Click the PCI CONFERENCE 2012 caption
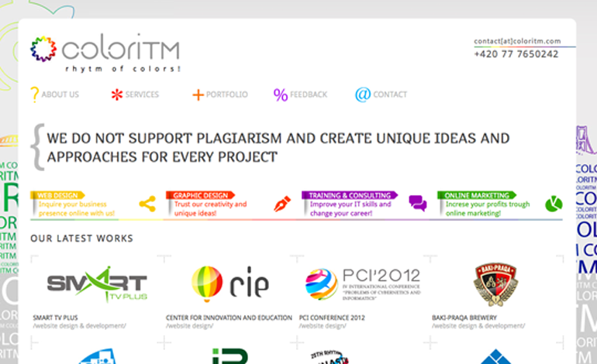Viewport: 597px width, 364px height. coord(332,318)
